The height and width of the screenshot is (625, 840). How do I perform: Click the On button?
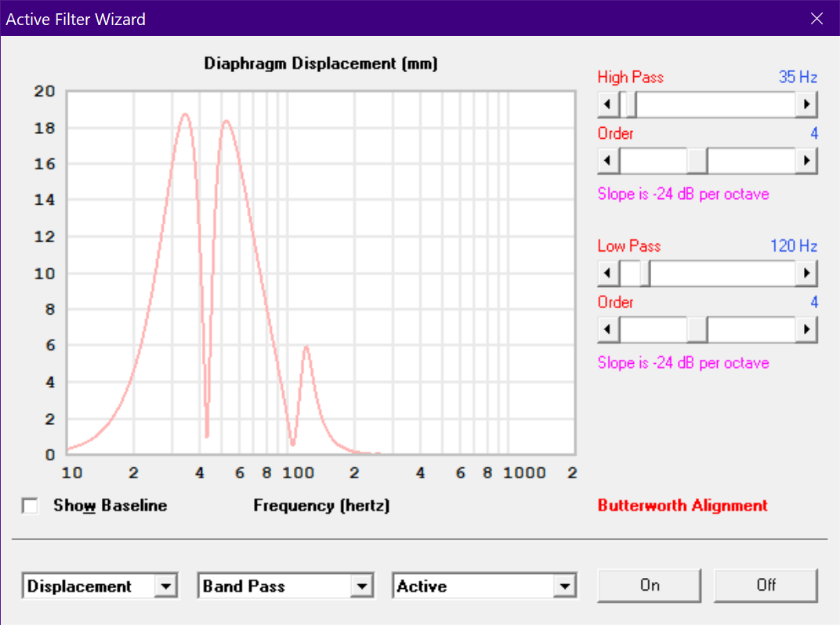click(650, 585)
